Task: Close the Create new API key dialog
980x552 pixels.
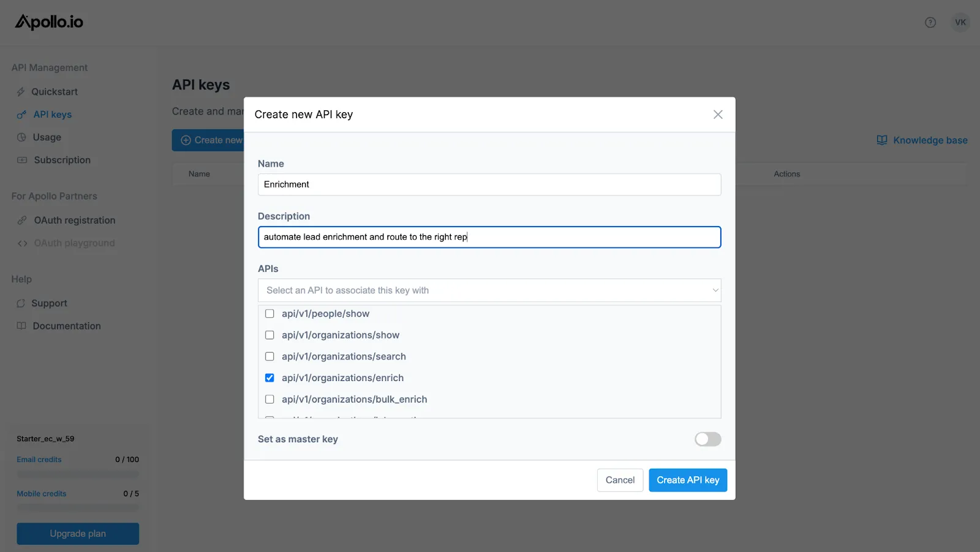Action: 718,115
